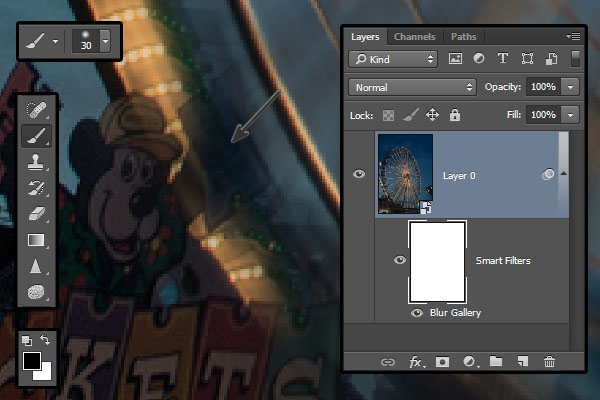Viewport: 600px width, 400px height.
Task: Click the Layer 0 name
Action: [x=459, y=176]
